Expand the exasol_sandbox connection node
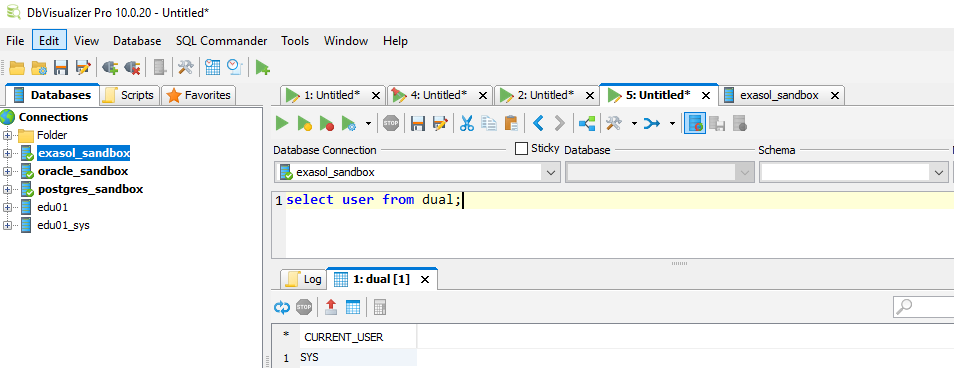This screenshot has width=954, height=368. [7, 153]
